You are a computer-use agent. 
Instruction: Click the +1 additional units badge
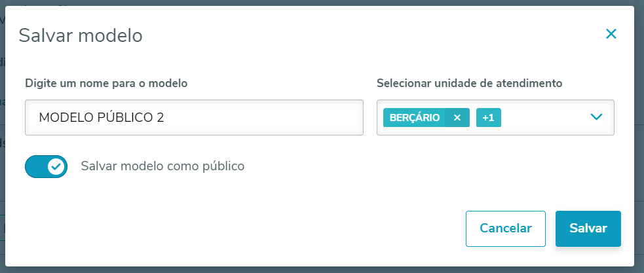[x=488, y=117]
